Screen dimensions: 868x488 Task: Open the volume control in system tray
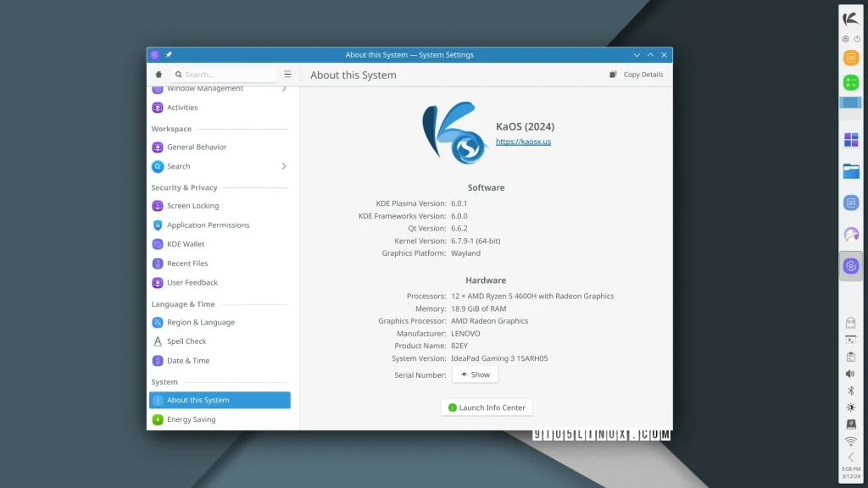850,374
